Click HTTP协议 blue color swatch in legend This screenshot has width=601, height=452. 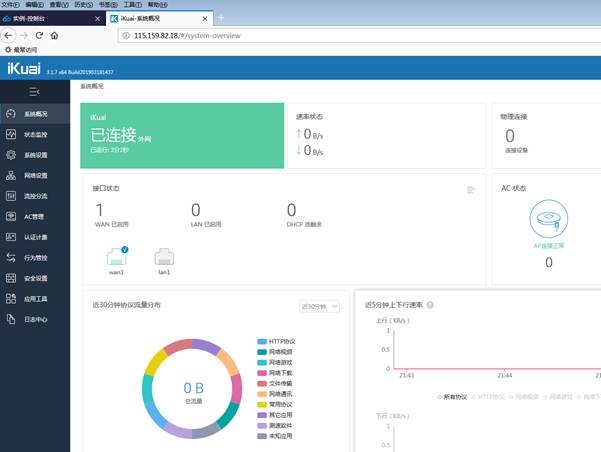[x=262, y=341]
